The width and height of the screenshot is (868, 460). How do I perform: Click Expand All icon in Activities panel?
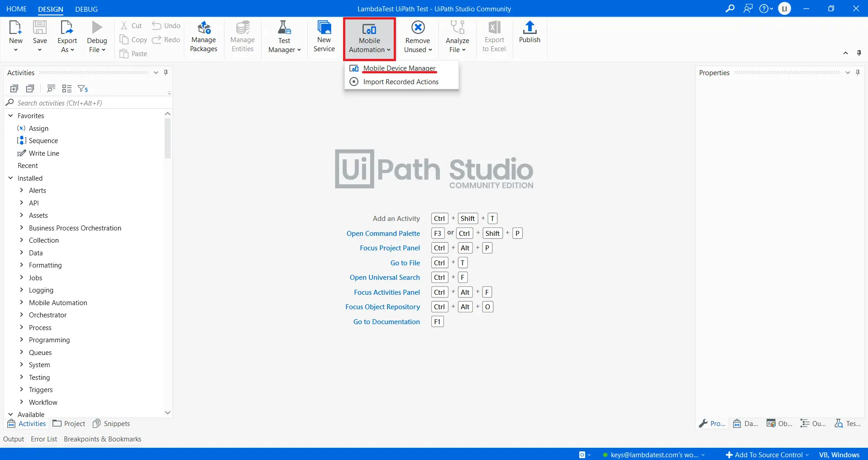point(14,89)
